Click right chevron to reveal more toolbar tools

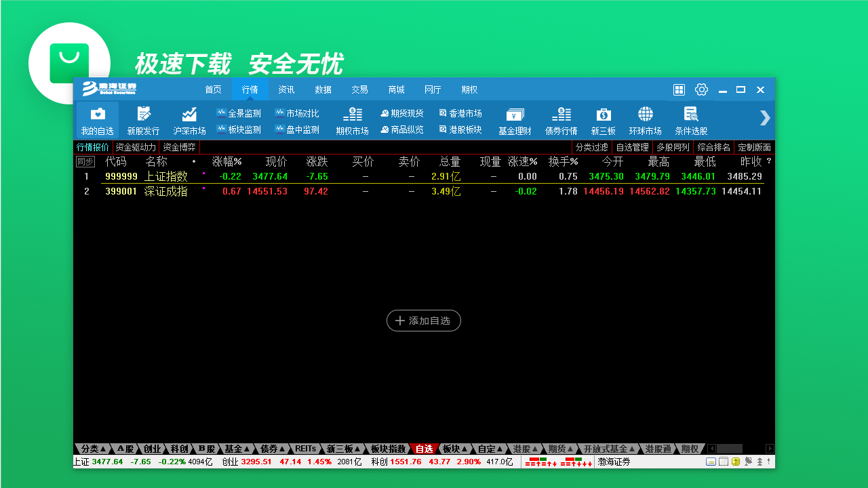tap(764, 119)
